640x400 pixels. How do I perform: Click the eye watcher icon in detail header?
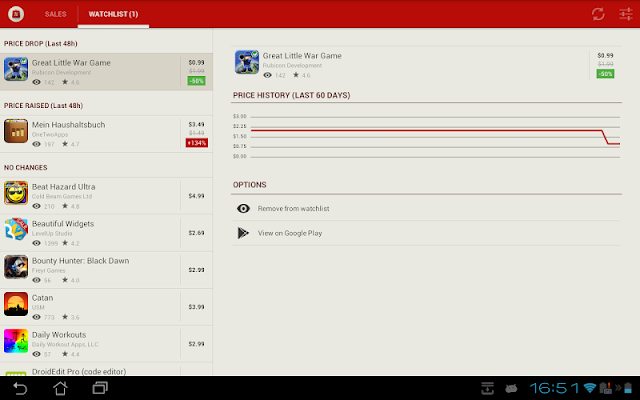[x=267, y=75]
